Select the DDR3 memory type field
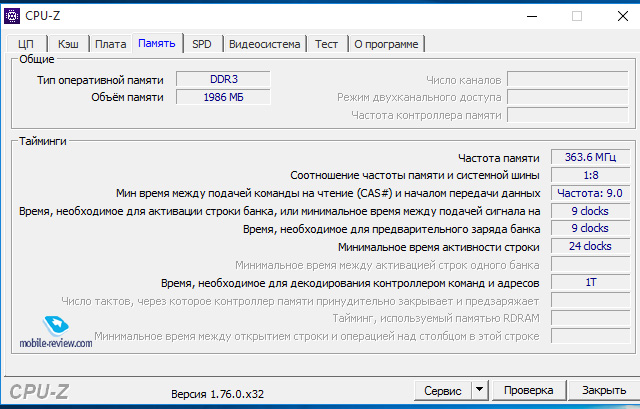The height and width of the screenshot is (409, 640). pyautogui.click(x=223, y=79)
